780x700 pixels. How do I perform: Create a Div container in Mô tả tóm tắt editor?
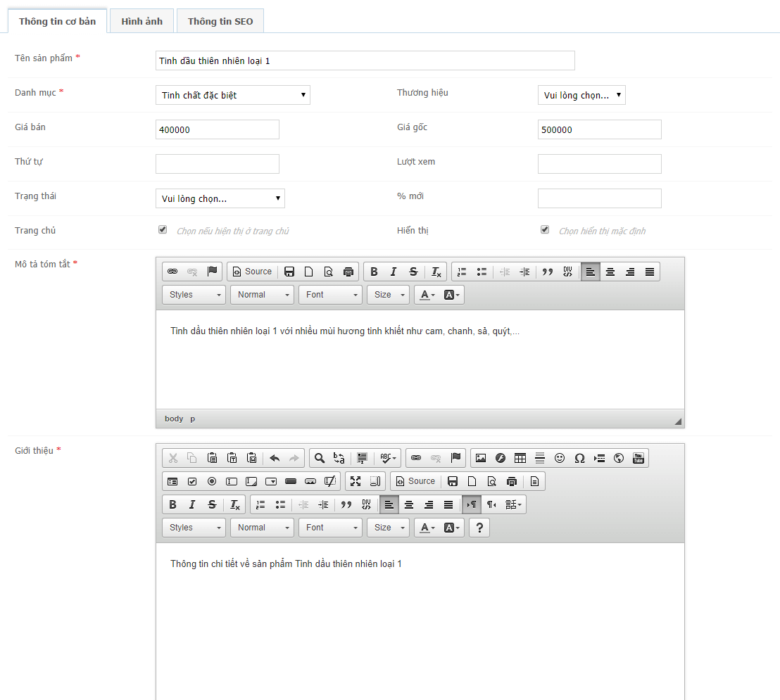pyautogui.click(x=567, y=272)
